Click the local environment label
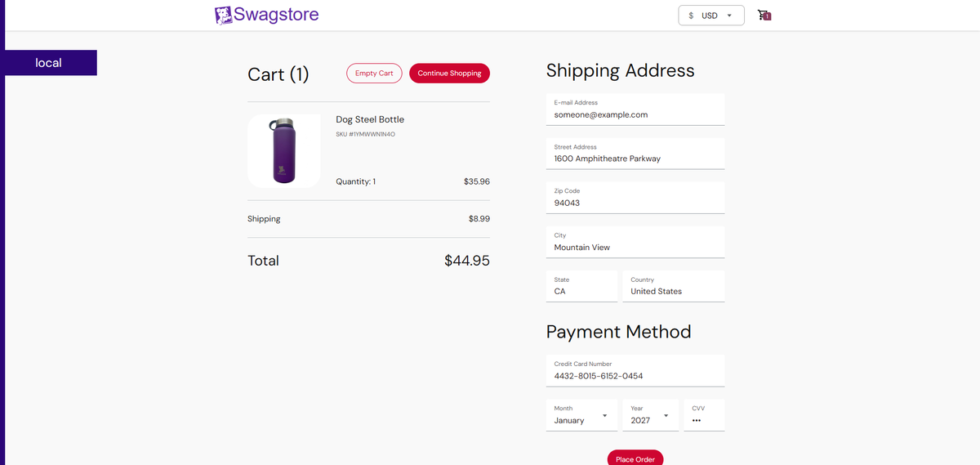The image size is (980, 465). 49,63
